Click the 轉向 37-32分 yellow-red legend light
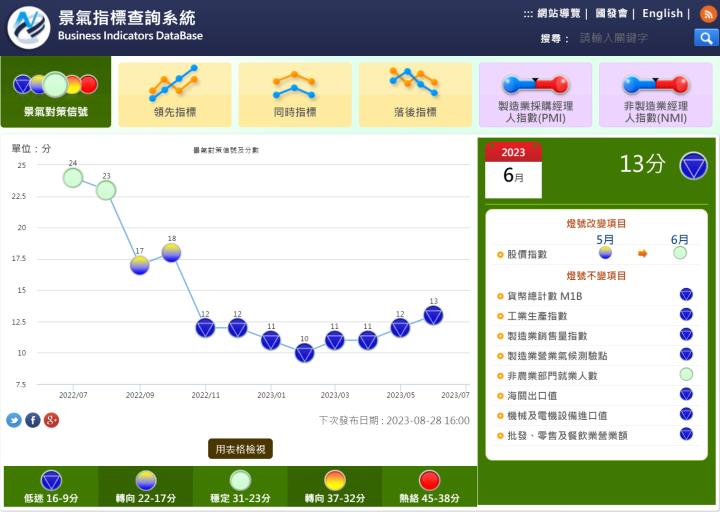 pos(335,481)
